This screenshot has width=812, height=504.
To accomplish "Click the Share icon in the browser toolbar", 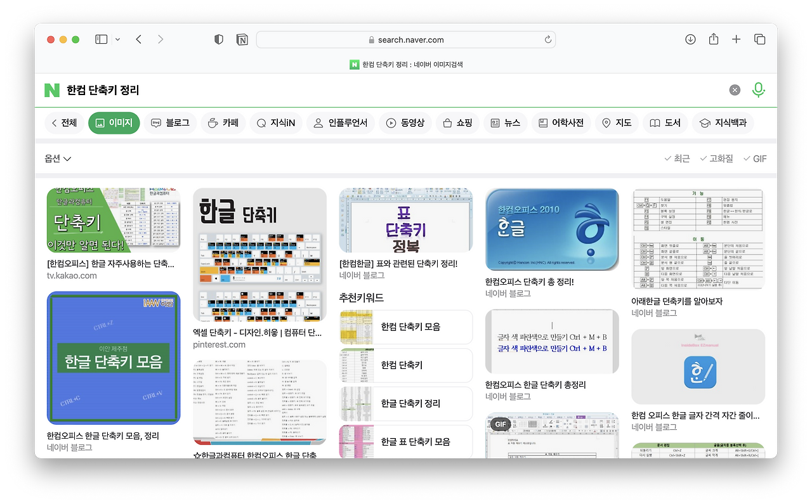I will click(713, 39).
